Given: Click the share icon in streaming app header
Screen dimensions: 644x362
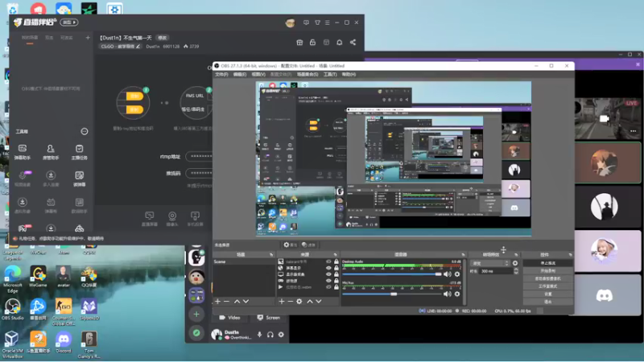Looking at the screenshot, I should coord(353,43).
